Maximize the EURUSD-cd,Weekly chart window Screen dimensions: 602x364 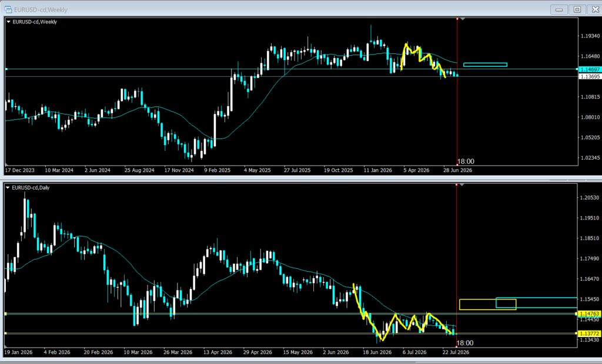click(577, 9)
